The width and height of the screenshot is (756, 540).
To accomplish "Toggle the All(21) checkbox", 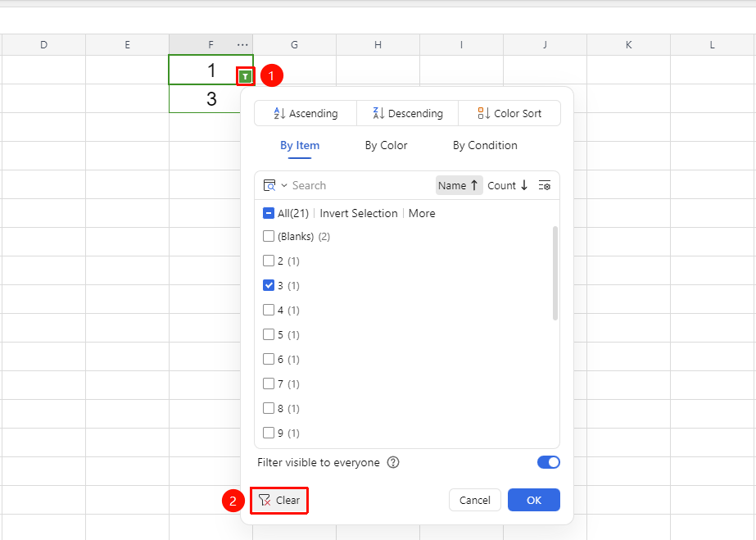I will [269, 213].
